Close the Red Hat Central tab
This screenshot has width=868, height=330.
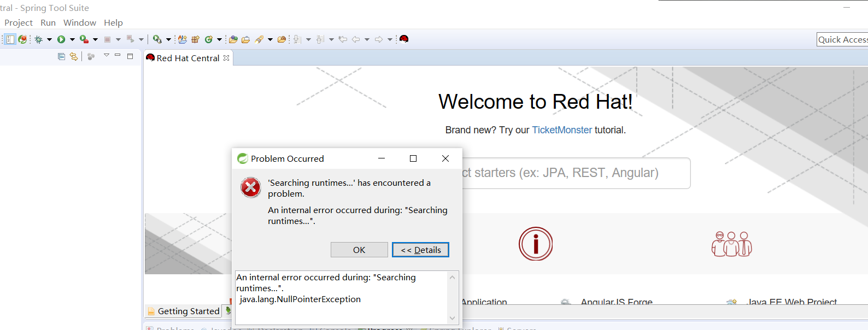[226, 58]
